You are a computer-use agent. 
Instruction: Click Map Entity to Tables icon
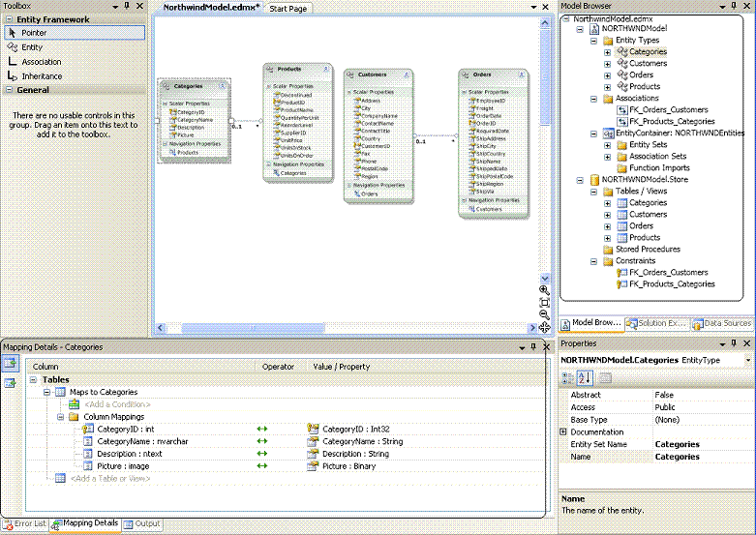click(10, 363)
